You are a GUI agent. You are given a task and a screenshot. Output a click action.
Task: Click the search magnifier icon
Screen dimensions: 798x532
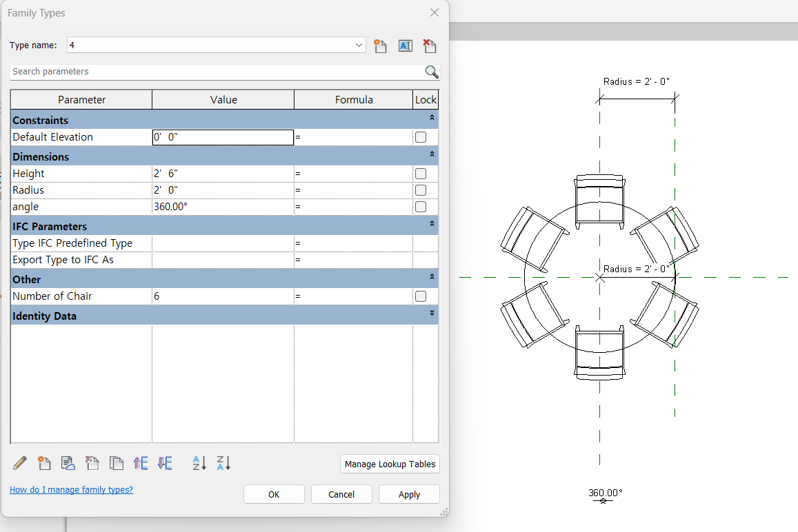pos(432,72)
